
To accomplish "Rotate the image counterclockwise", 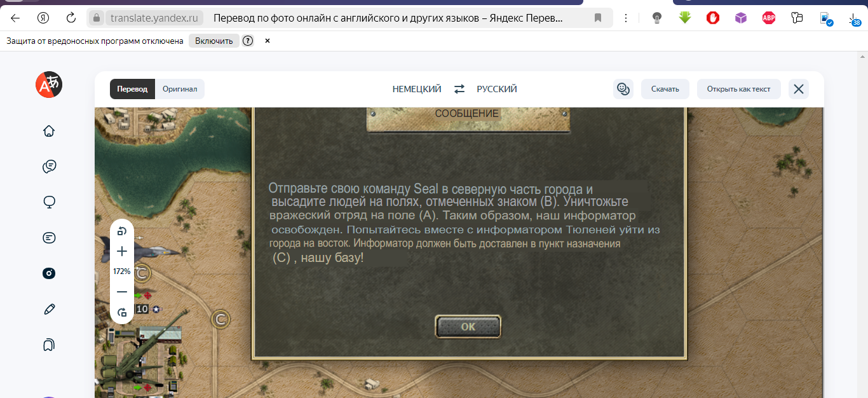I will (x=122, y=231).
